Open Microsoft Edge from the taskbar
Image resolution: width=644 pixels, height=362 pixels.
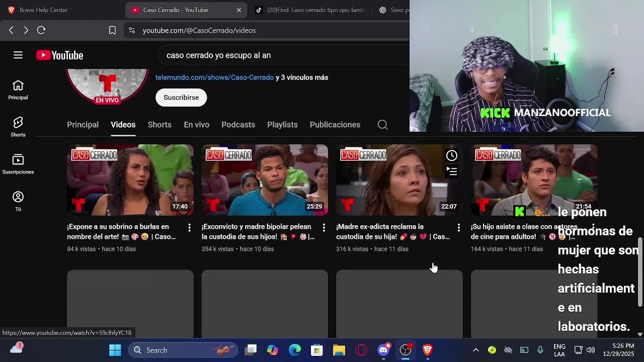[295, 350]
